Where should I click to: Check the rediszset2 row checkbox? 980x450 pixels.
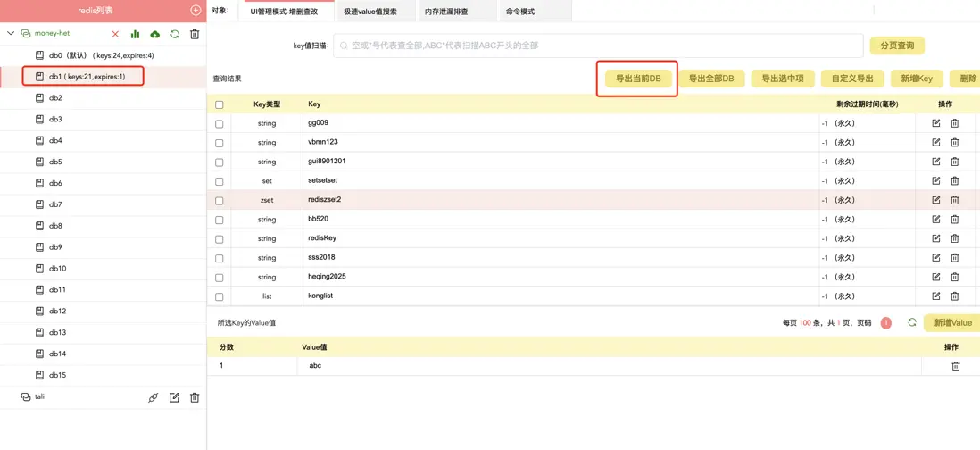coord(220,201)
